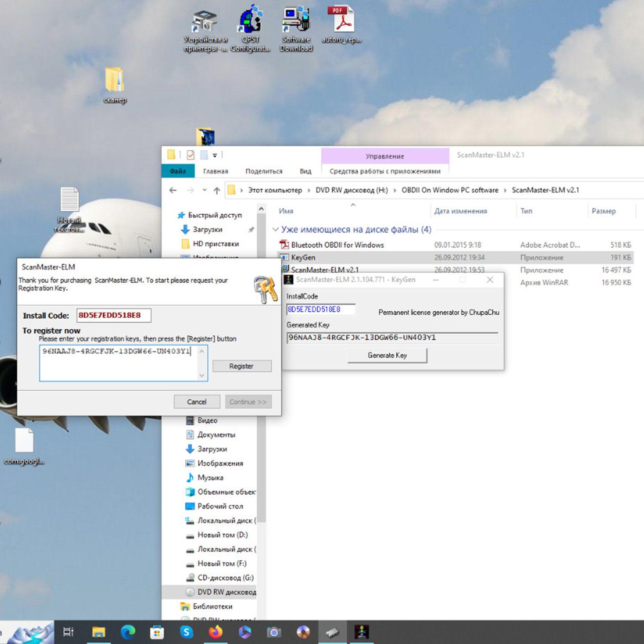
Task: Switch to KeyGen app on taskbar
Action: click(361, 632)
